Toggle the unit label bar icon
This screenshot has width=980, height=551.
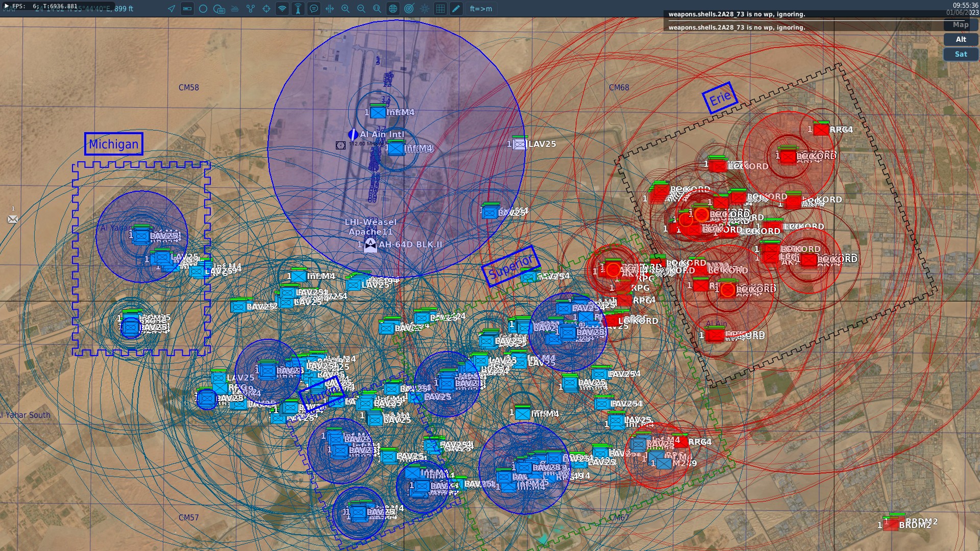187,9
